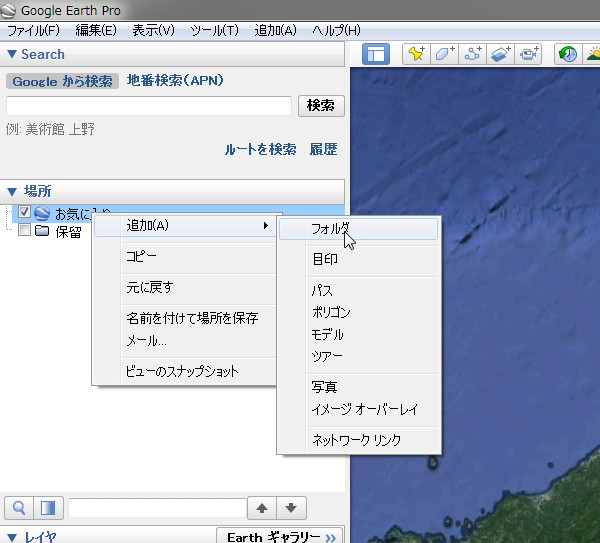This screenshot has width=600, height=543.
Task: Open the ヘルプ(H) menu
Action: click(336, 30)
